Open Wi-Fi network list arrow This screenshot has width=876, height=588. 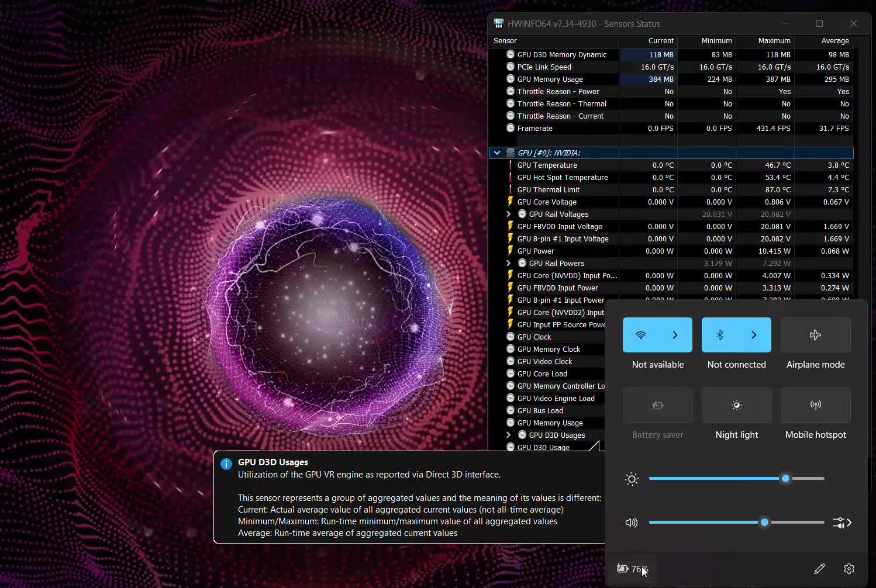(x=675, y=335)
